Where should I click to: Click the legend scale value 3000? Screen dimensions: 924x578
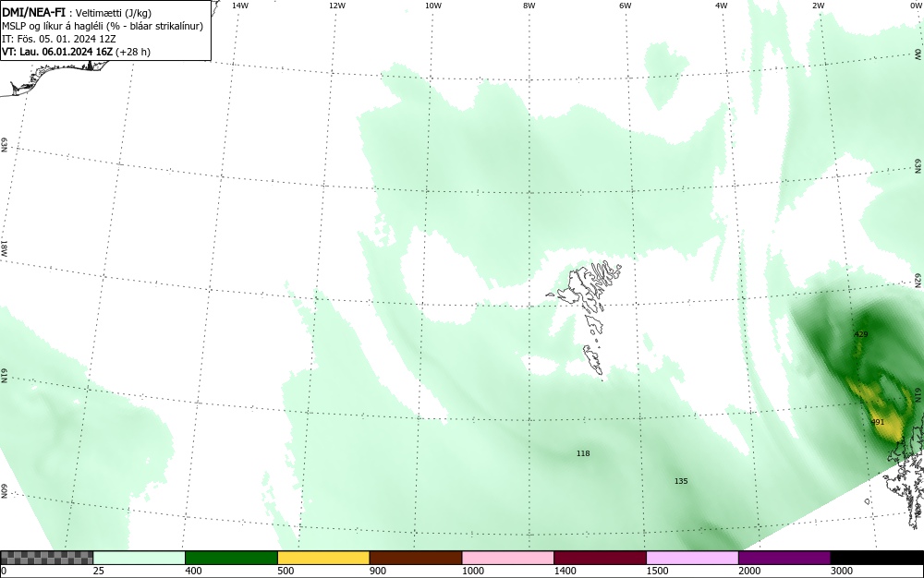click(842, 571)
